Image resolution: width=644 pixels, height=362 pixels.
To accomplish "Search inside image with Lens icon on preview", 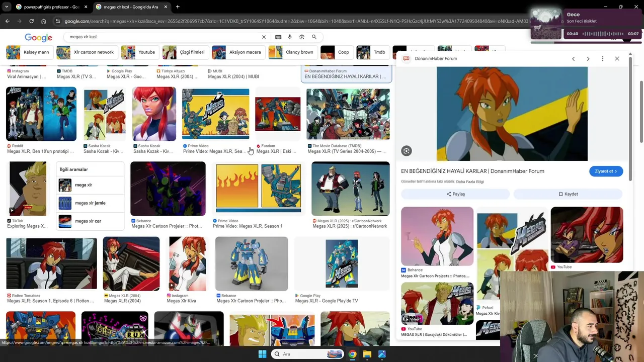I will coord(407,151).
